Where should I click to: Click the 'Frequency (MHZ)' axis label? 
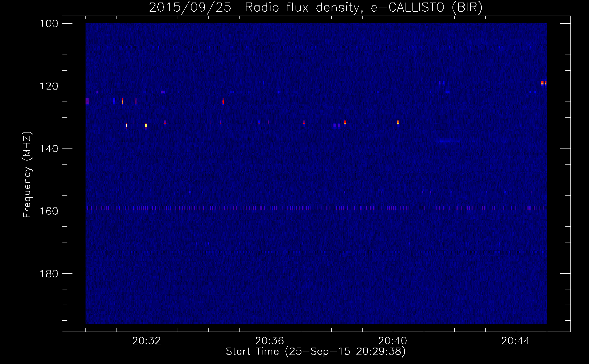(x=27, y=175)
